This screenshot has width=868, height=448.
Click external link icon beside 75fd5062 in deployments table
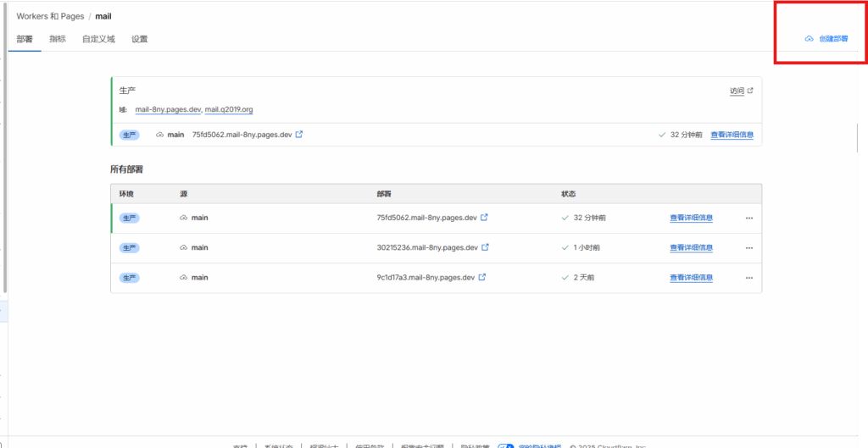pyautogui.click(x=484, y=218)
